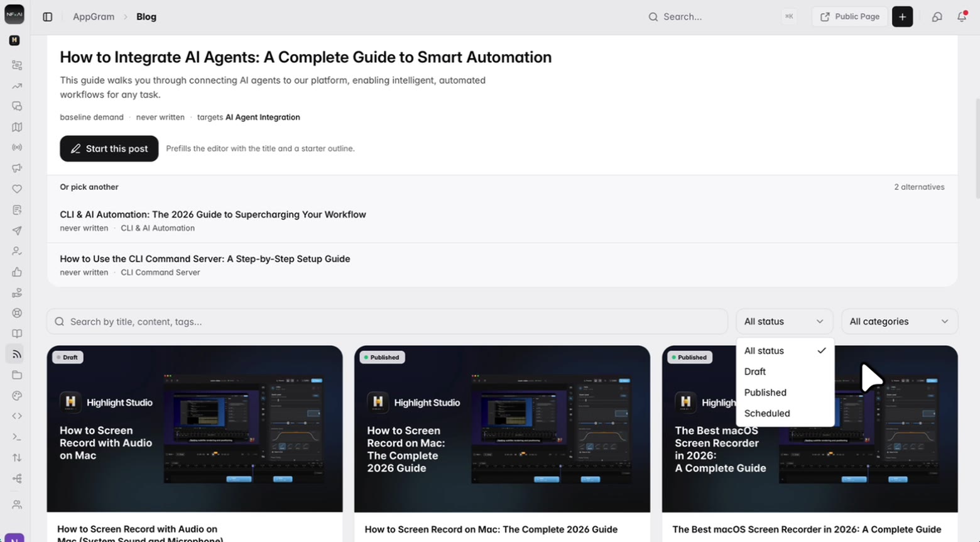Click the Best macOS Screen Recorder in 2026 title
980x542 pixels.
[x=807, y=529]
